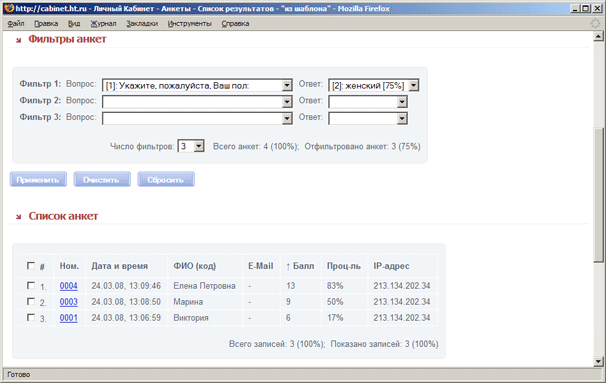This screenshot has height=383, width=606.
Task: Click the Применить button
Action: 38,179
